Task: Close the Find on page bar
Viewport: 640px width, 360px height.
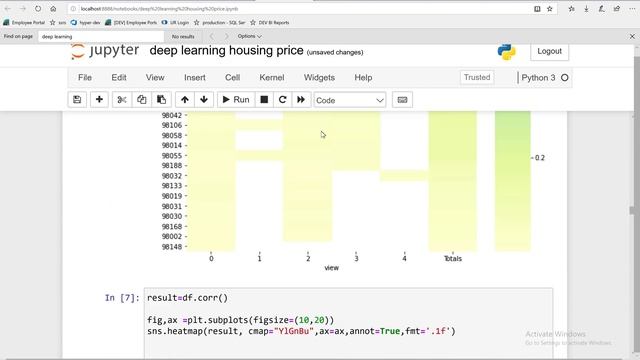Action: [632, 36]
